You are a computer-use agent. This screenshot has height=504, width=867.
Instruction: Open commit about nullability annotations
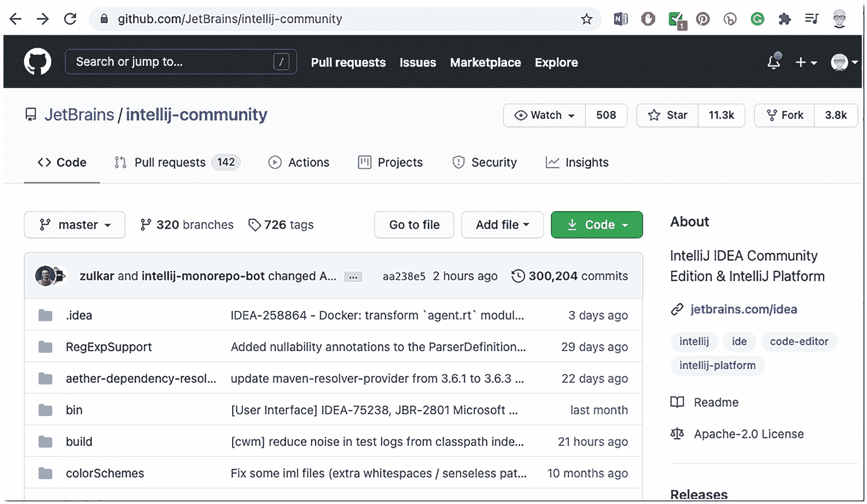point(378,347)
